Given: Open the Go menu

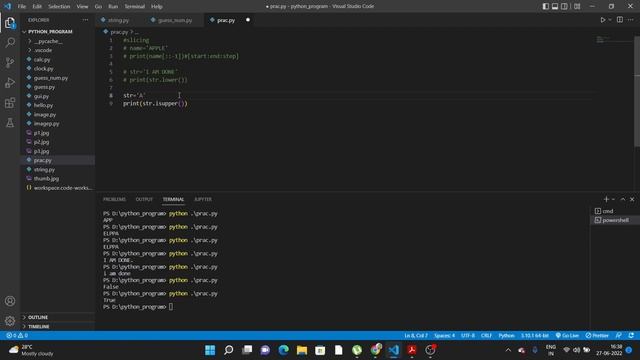Looking at the screenshot, I should pos(98,7).
